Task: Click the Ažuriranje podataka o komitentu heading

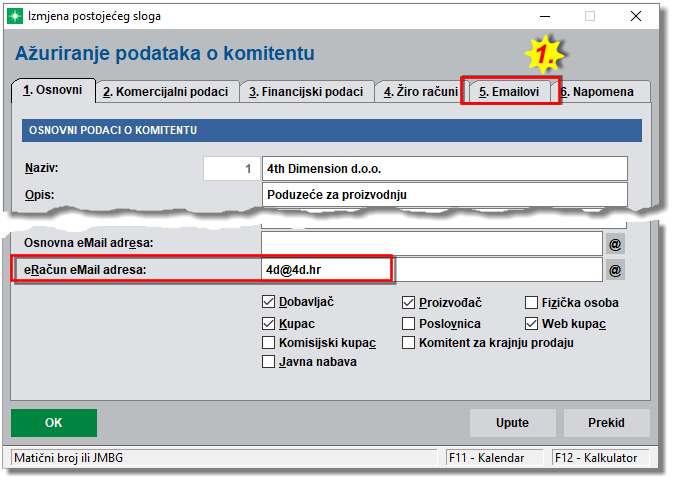Action: point(165,53)
